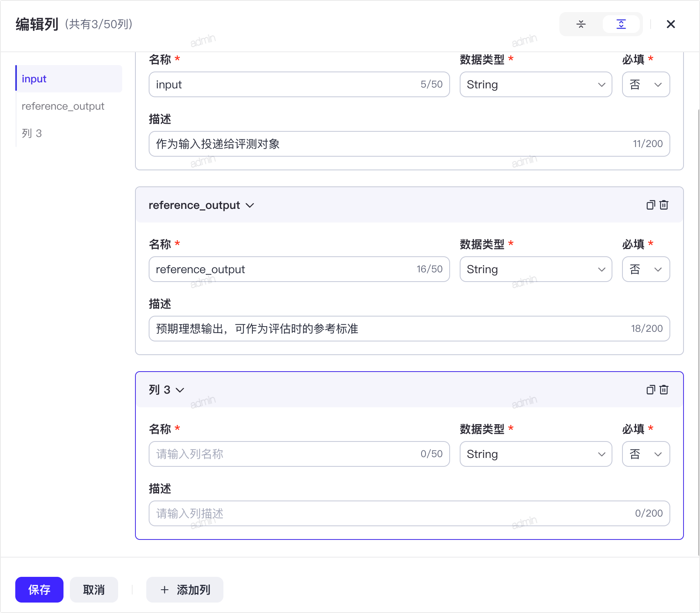The image size is (700, 613).
Task: Cancel editing with 取消 button
Action: click(x=94, y=590)
